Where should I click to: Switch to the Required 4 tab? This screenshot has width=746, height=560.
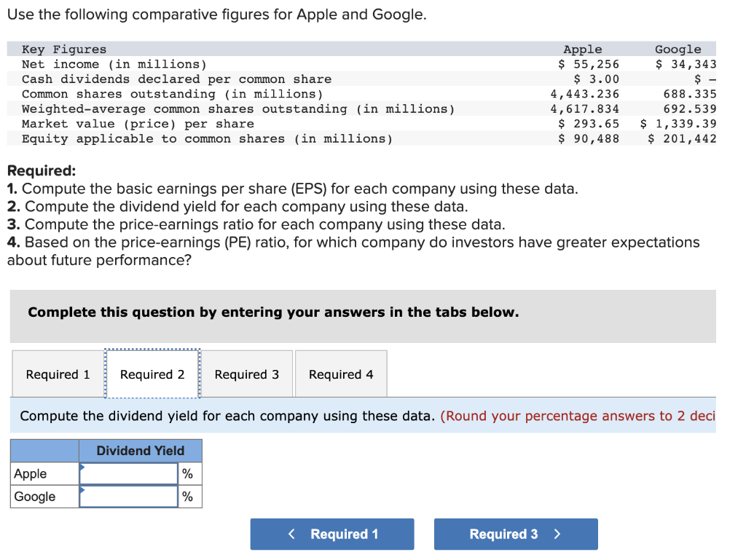pyautogui.click(x=340, y=374)
